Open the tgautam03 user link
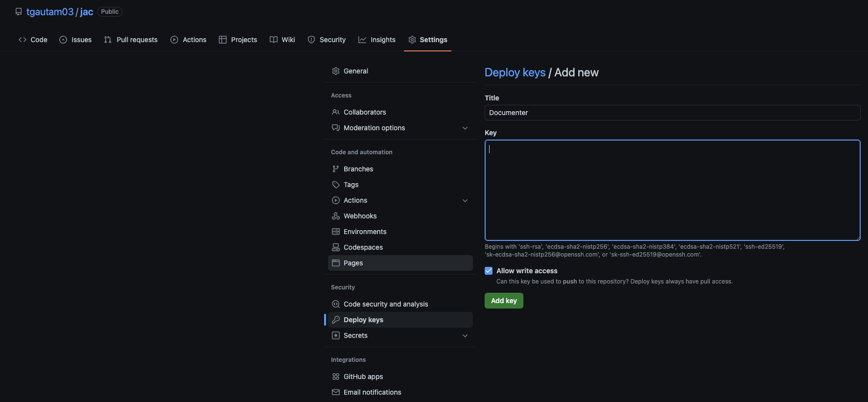 tap(50, 12)
